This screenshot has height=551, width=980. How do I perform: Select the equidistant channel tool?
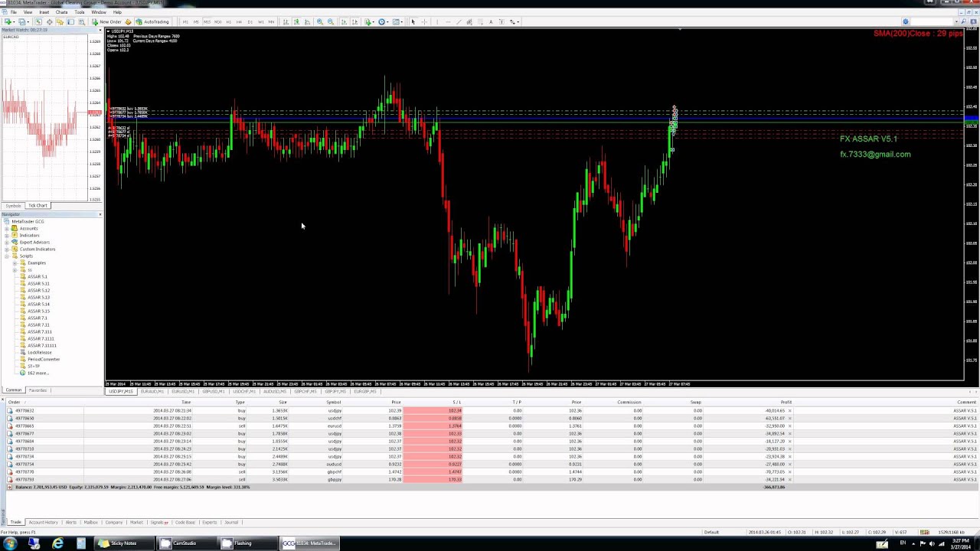click(469, 21)
